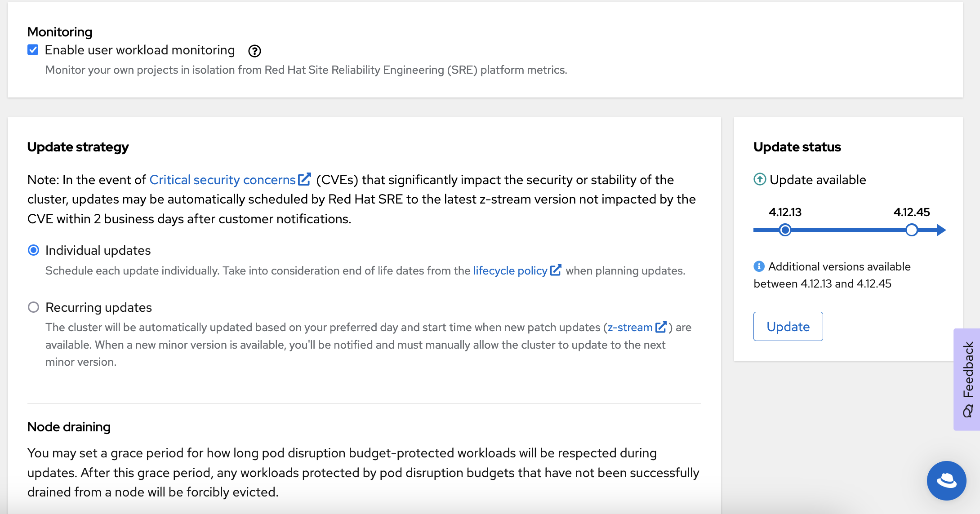Click the version track arrow end

coord(941,230)
